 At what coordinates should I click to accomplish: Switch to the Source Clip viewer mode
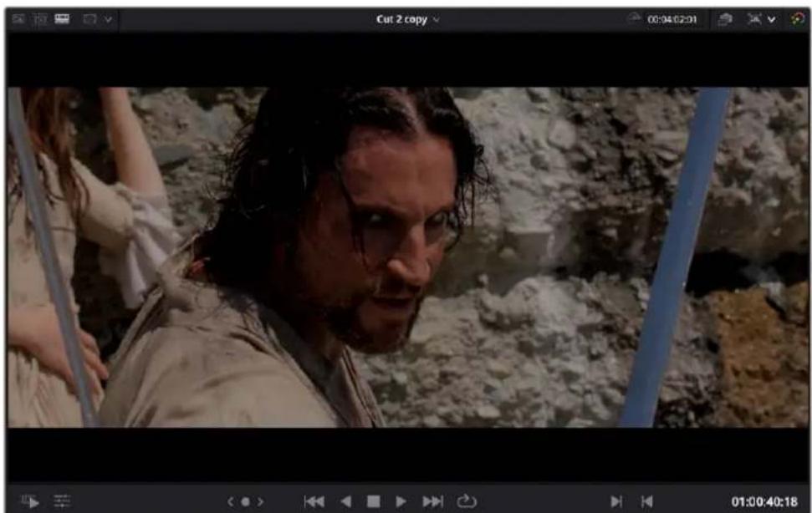18,19
